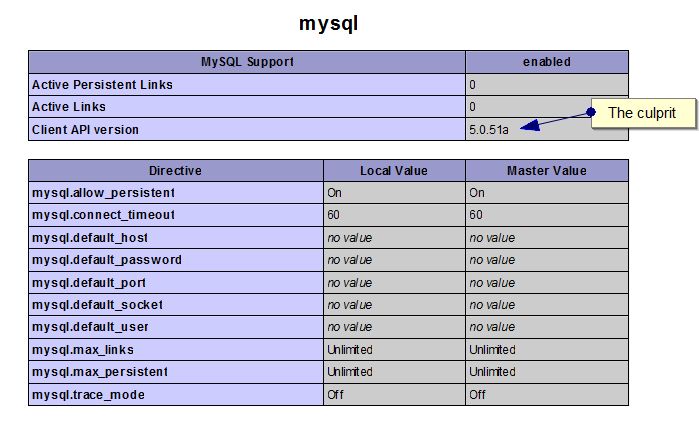699x425 pixels.
Task: Select the Active Persistent Links row label
Action: click(102, 85)
